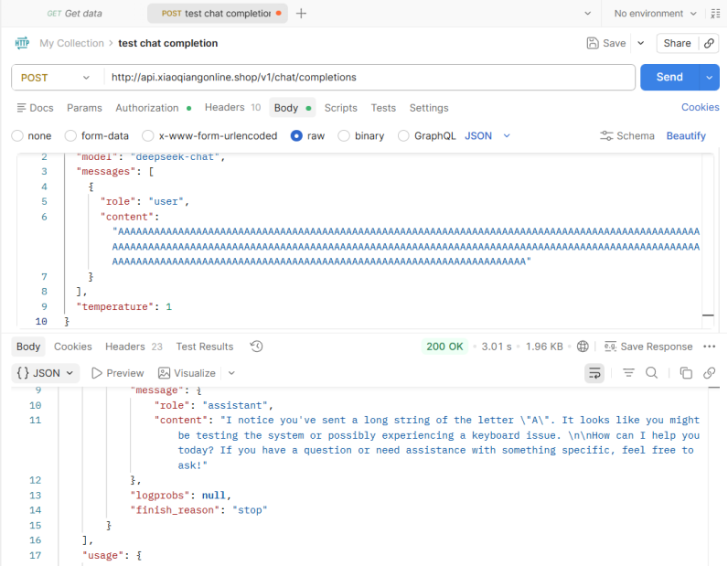Open the response Headers tab
Image resolution: width=728 pixels, height=566 pixels.
[x=134, y=347]
